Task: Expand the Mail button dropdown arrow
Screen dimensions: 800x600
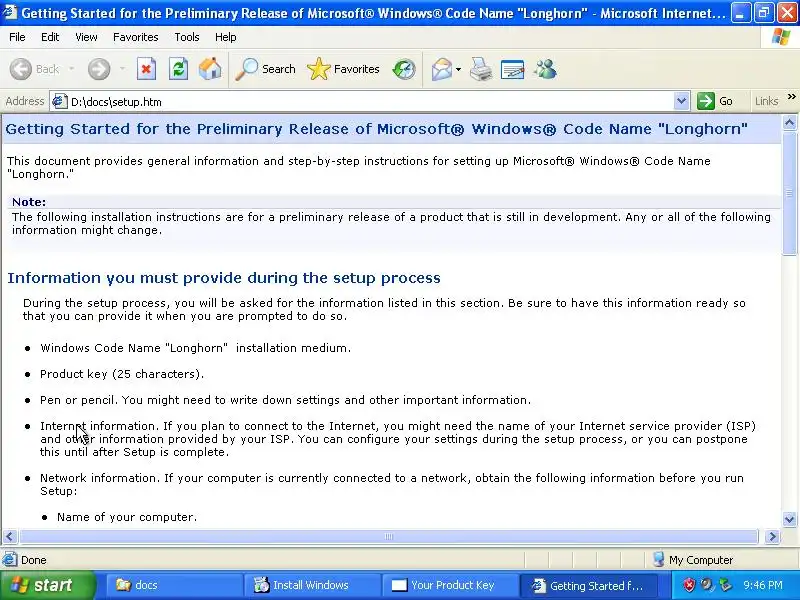Action: point(458,69)
